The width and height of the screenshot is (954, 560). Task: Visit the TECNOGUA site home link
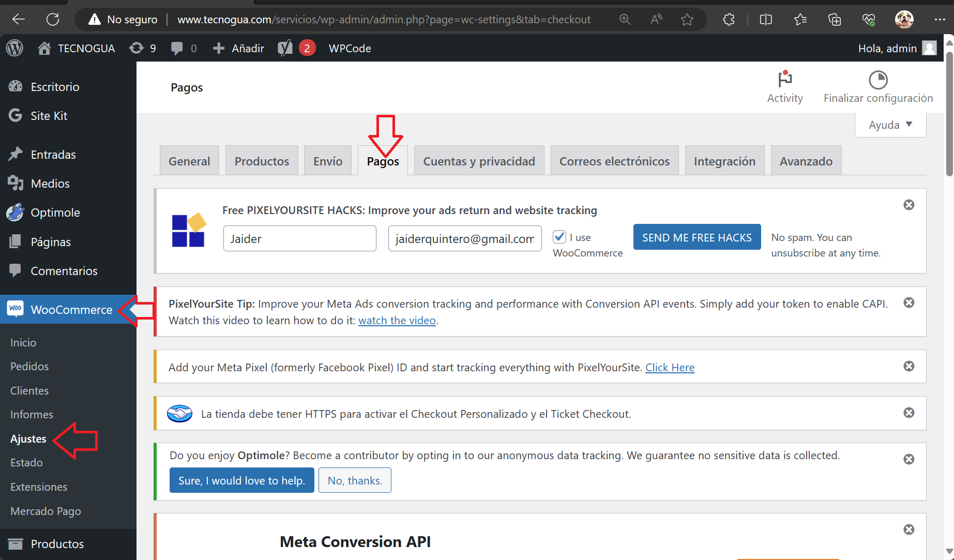point(77,48)
